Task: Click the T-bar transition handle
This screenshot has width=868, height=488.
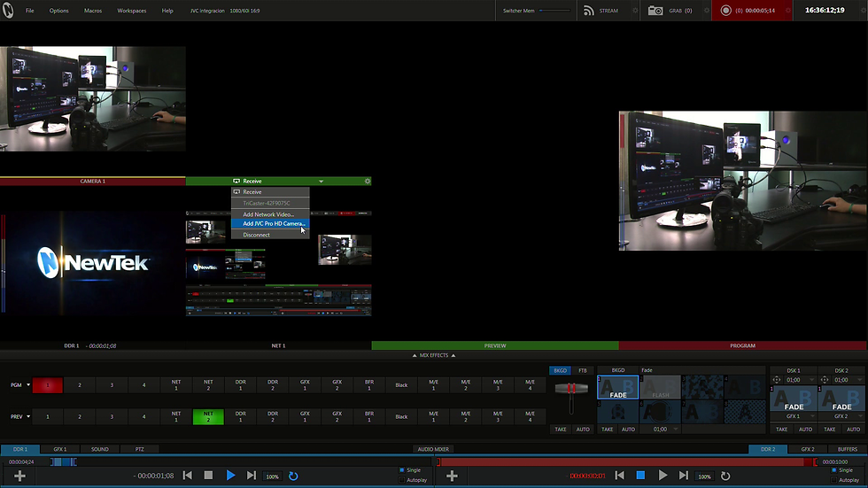Action: click(571, 389)
